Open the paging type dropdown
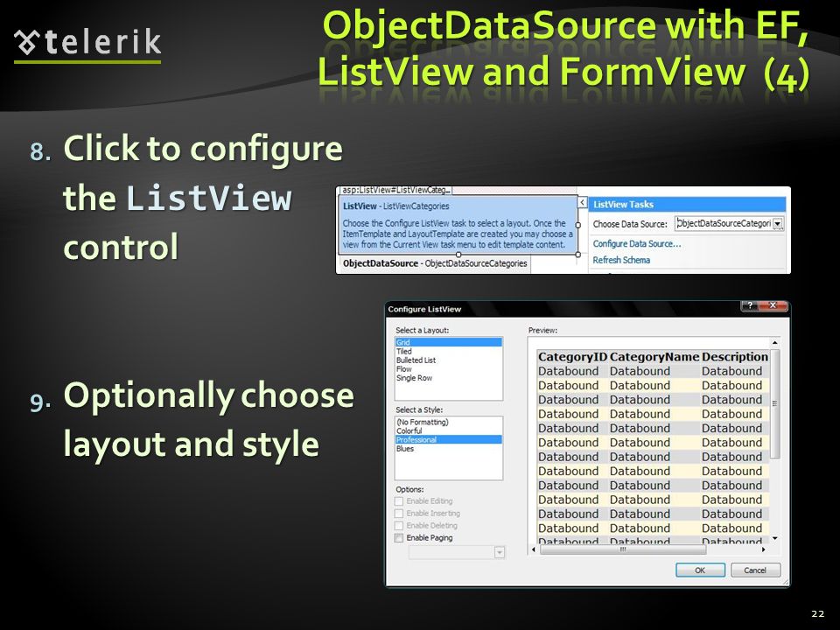The image size is (840, 630). [x=500, y=552]
